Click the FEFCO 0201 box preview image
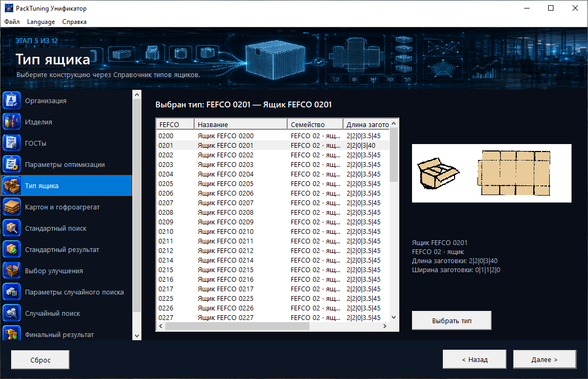Screen dimensions: 588x379 point(492,173)
